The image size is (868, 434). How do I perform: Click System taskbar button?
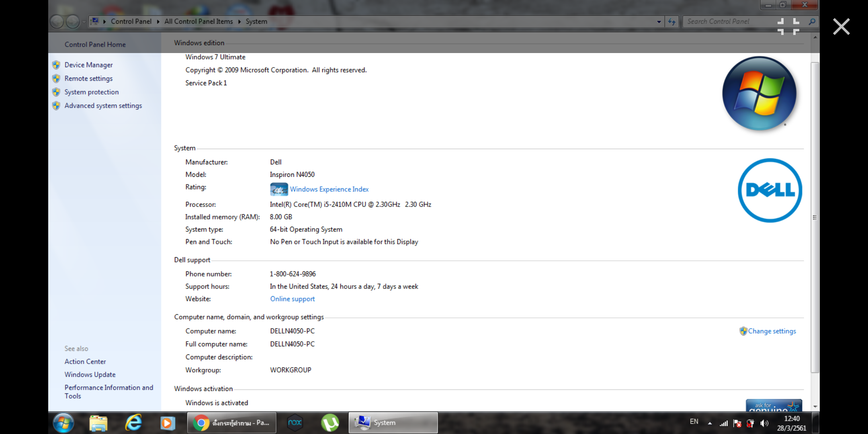pos(393,423)
